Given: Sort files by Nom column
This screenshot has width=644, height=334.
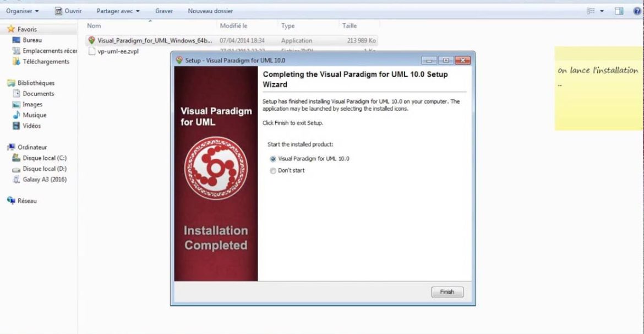Looking at the screenshot, I should [94, 26].
